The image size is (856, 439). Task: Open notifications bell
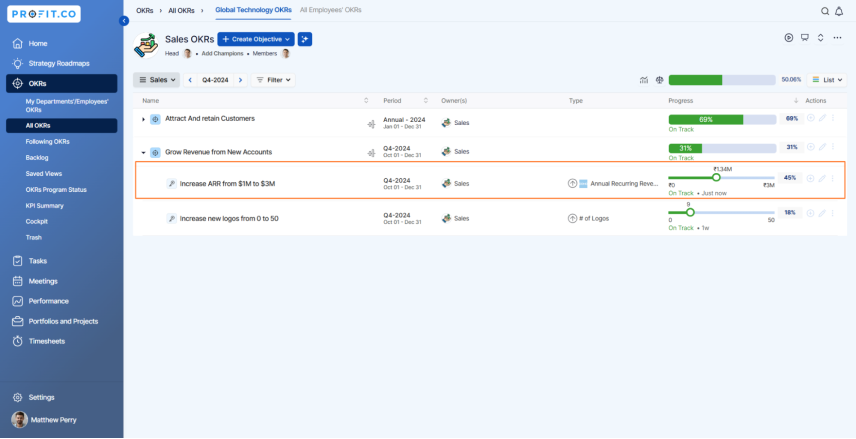839,11
